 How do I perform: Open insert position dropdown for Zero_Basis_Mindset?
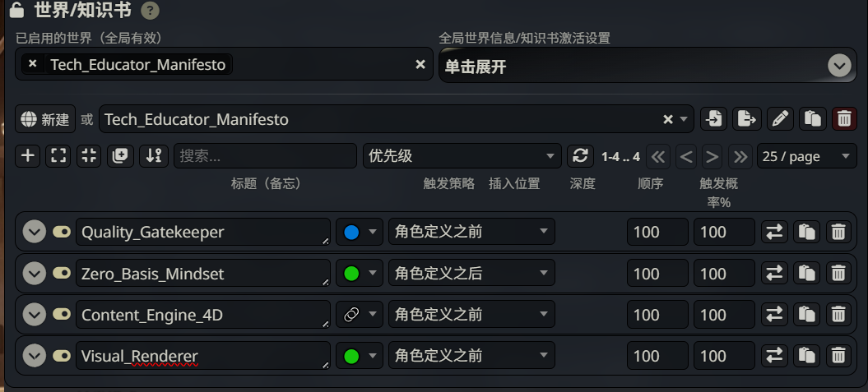[471, 274]
